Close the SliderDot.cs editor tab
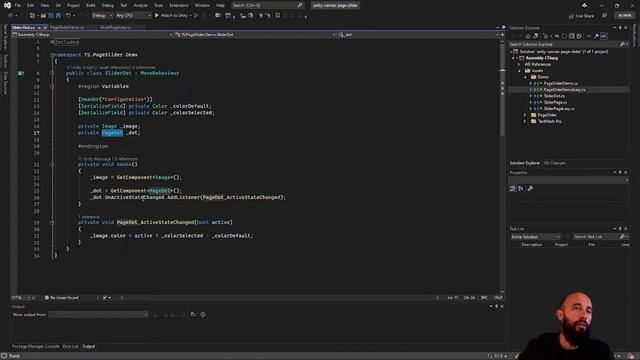The width and height of the screenshot is (640, 360). [45, 27]
